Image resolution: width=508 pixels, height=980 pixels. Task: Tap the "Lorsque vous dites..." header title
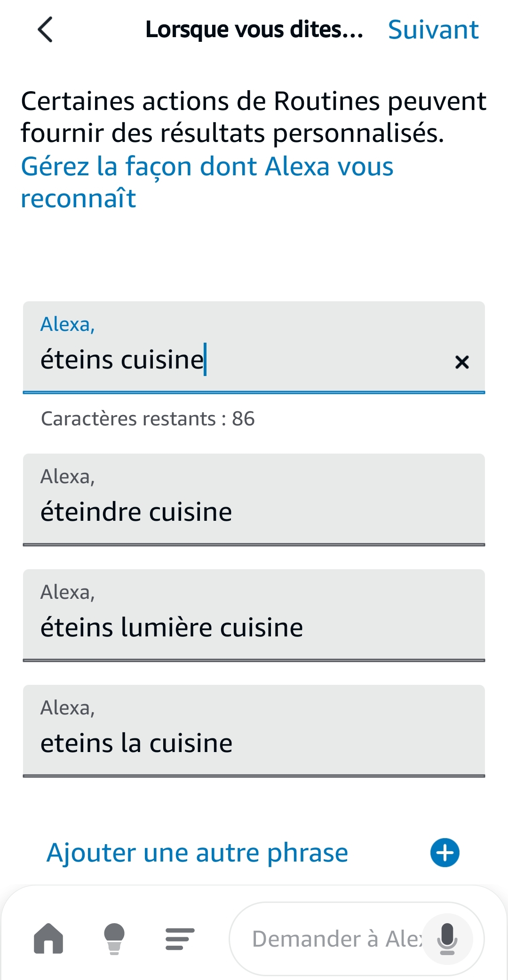tap(254, 30)
